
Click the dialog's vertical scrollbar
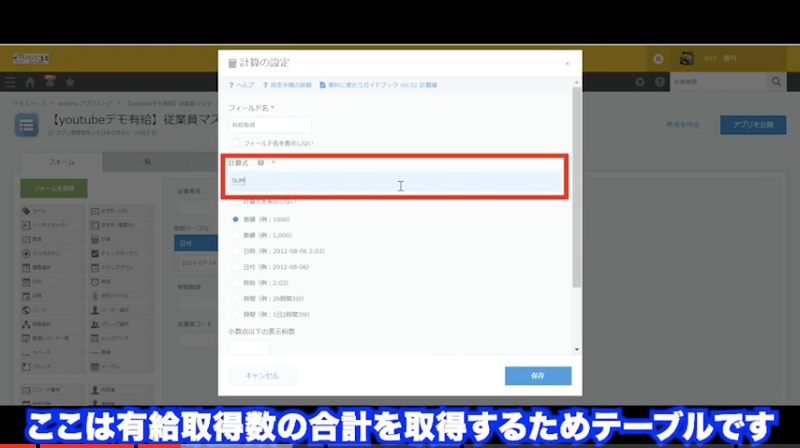(575, 190)
